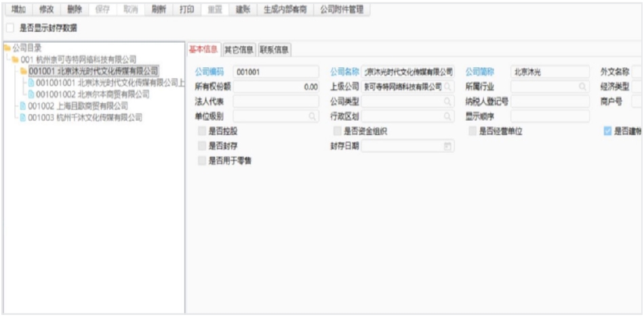This screenshot has width=644, height=317.
Task: Check the 是否控股 checkbox
Action: (201, 131)
